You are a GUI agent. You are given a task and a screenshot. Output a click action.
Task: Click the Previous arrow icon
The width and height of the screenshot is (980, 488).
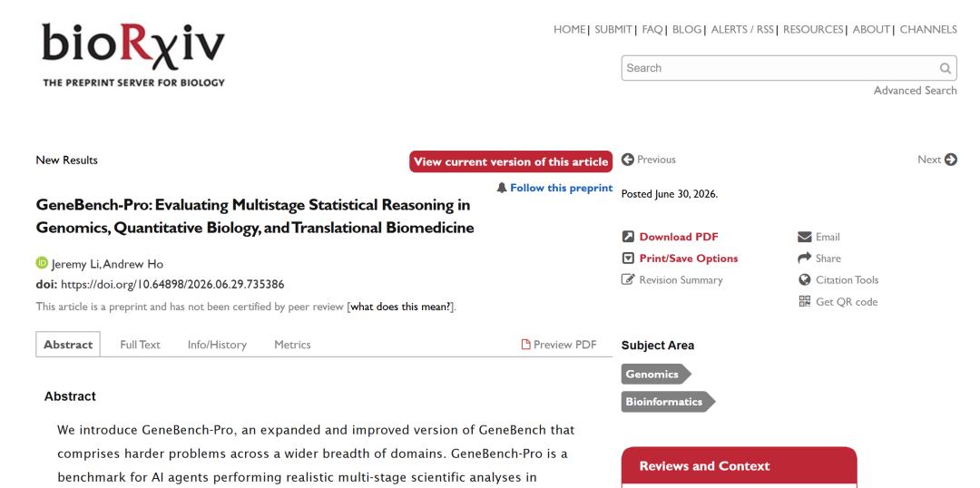pyautogui.click(x=628, y=160)
